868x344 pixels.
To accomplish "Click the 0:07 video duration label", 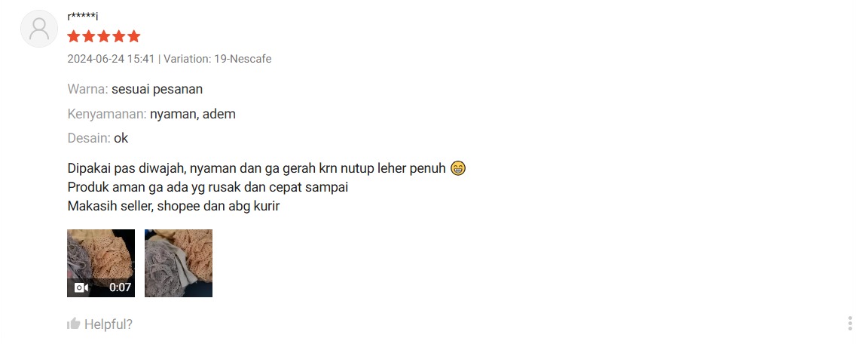I will 120,287.
